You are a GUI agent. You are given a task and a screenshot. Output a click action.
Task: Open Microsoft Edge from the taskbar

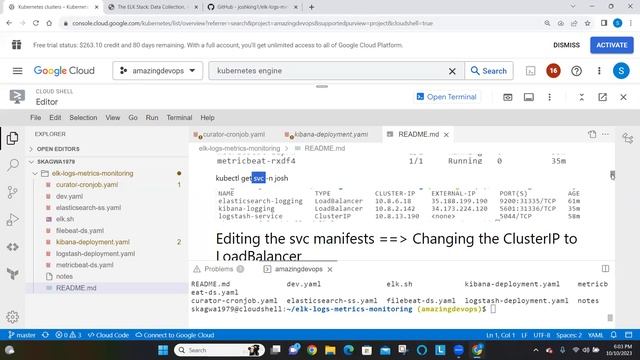[x=348, y=350]
